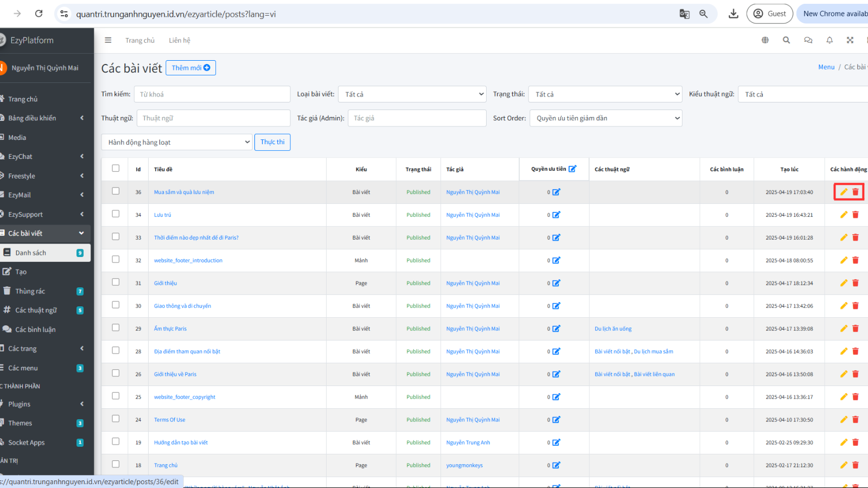Delete 'Thời điểm nào đẹp nhất' post trash icon
Image resolution: width=868 pixels, height=488 pixels.
[856, 237]
